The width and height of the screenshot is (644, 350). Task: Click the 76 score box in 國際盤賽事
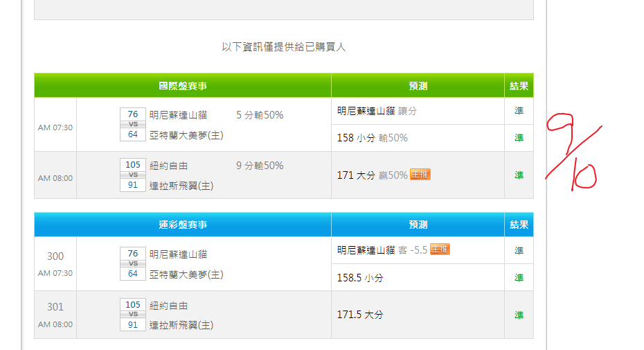pos(133,114)
